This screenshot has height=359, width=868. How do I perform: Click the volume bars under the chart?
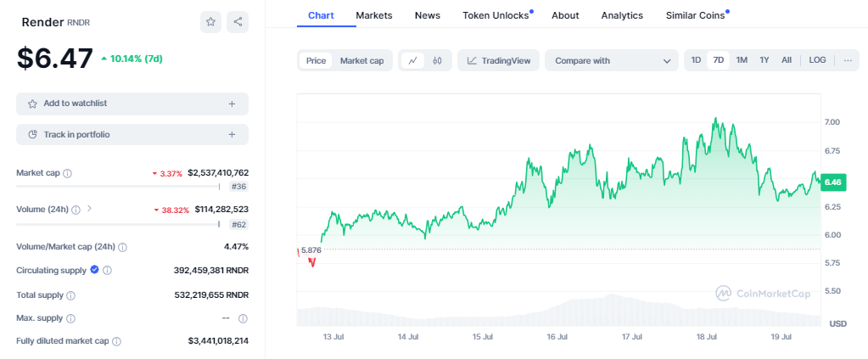click(x=559, y=311)
